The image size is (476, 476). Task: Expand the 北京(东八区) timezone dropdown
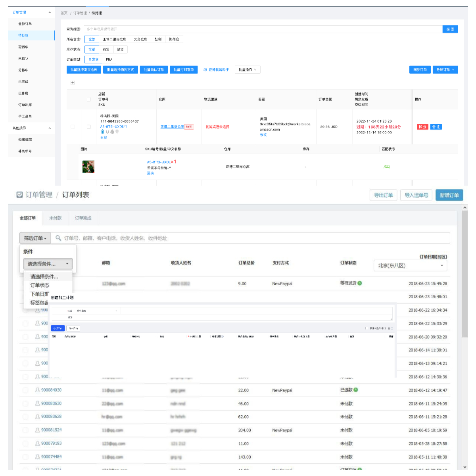coord(410,266)
